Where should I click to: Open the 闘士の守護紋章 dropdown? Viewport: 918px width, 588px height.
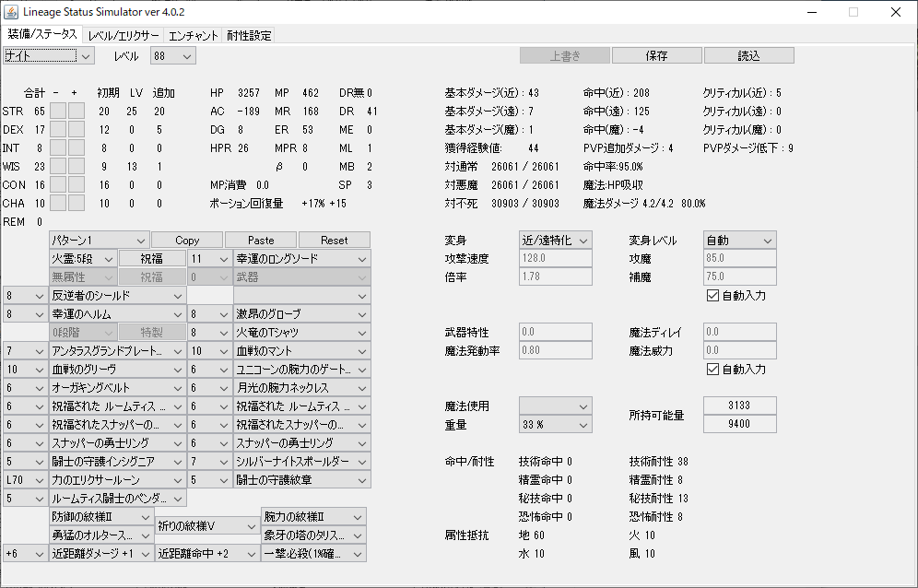(302, 480)
